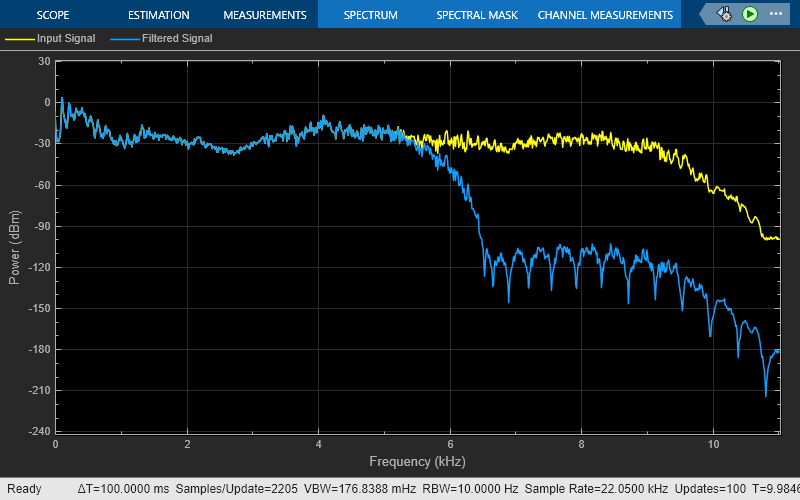Open the Measurements tab
Viewport: 800px width, 500px height.
(x=264, y=15)
